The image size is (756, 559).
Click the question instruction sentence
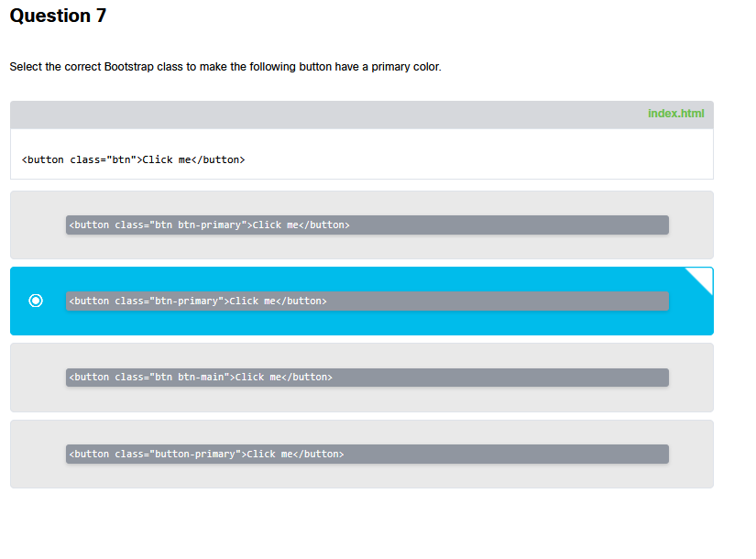(x=225, y=67)
